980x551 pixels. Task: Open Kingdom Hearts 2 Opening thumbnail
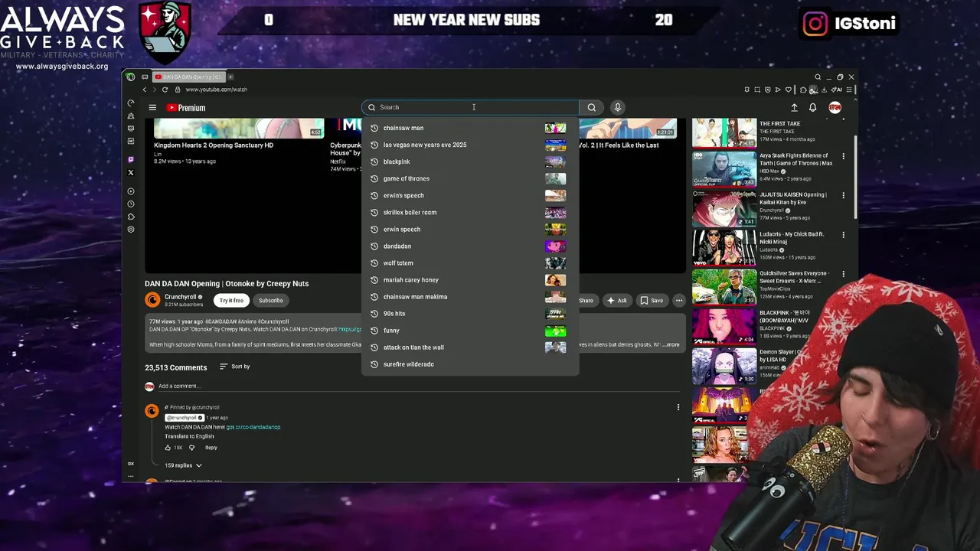(x=239, y=128)
